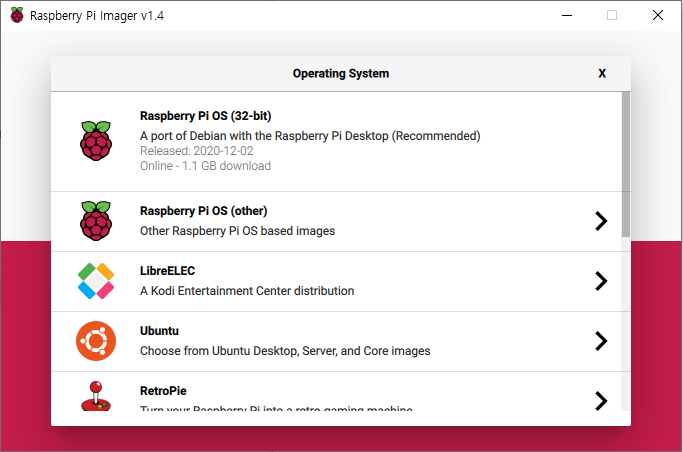This screenshot has width=683, height=452.
Task: Click the 'Operating System' dialog heading
Action: [341, 73]
